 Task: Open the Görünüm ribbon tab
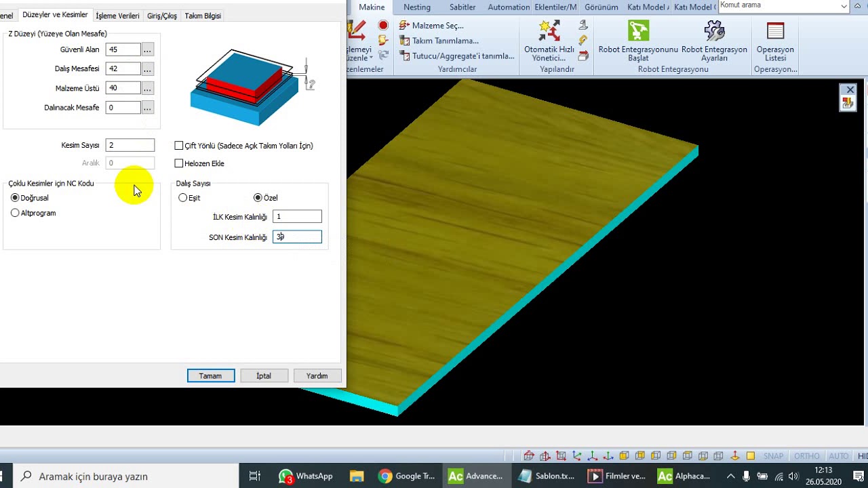pos(601,7)
